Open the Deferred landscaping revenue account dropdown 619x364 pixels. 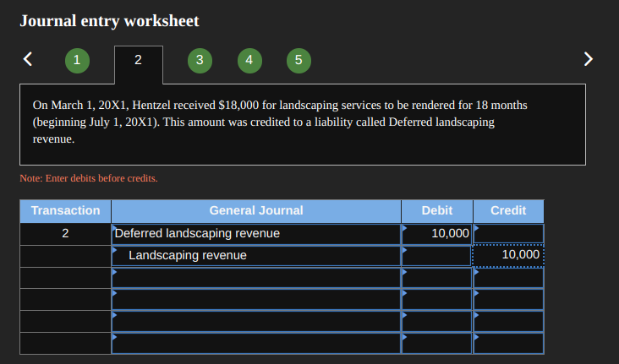tap(256, 234)
